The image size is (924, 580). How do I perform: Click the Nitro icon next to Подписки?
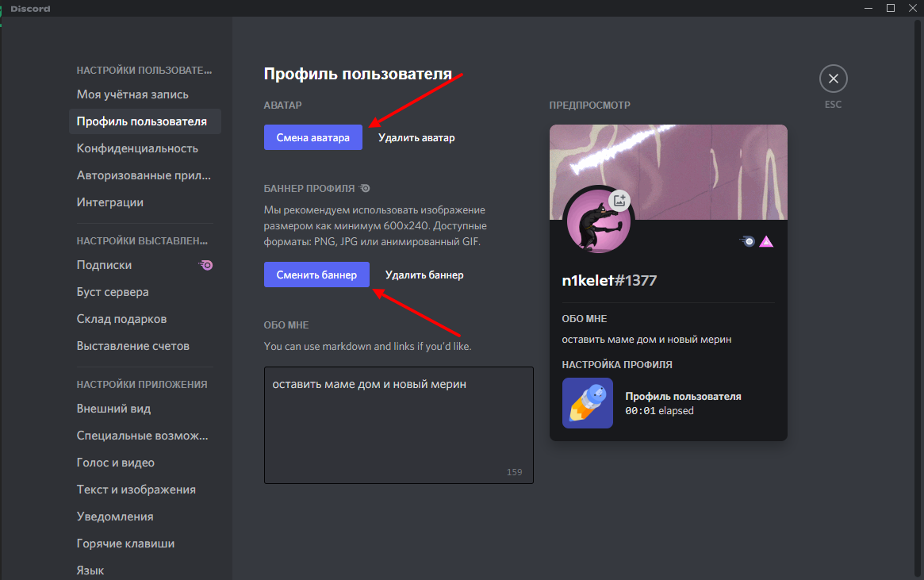point(205,265)
